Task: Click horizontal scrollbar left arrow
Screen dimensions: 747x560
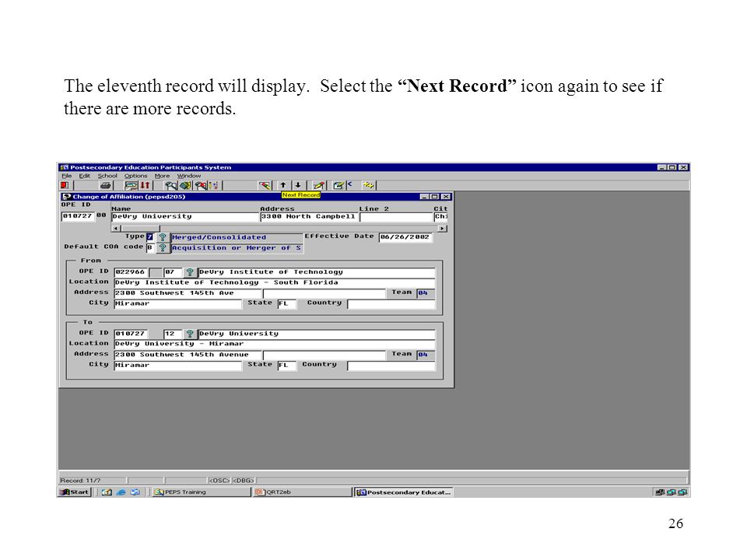Action: pyautogui.click(x=116, y=229)
